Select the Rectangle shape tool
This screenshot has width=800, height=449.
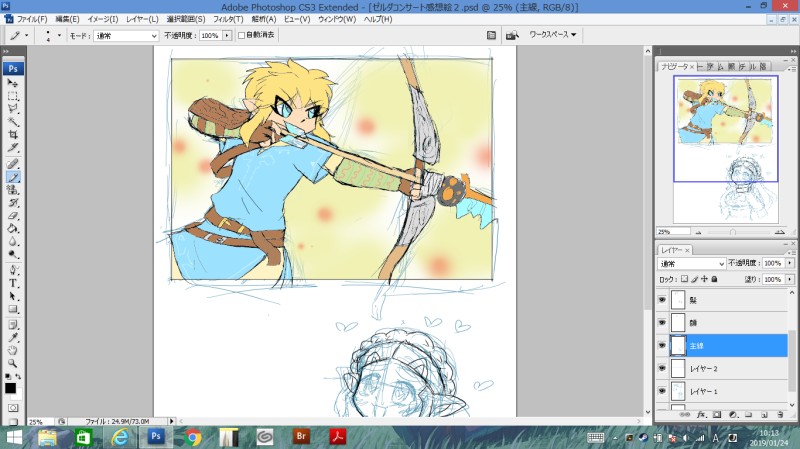[x=13, y=309]
